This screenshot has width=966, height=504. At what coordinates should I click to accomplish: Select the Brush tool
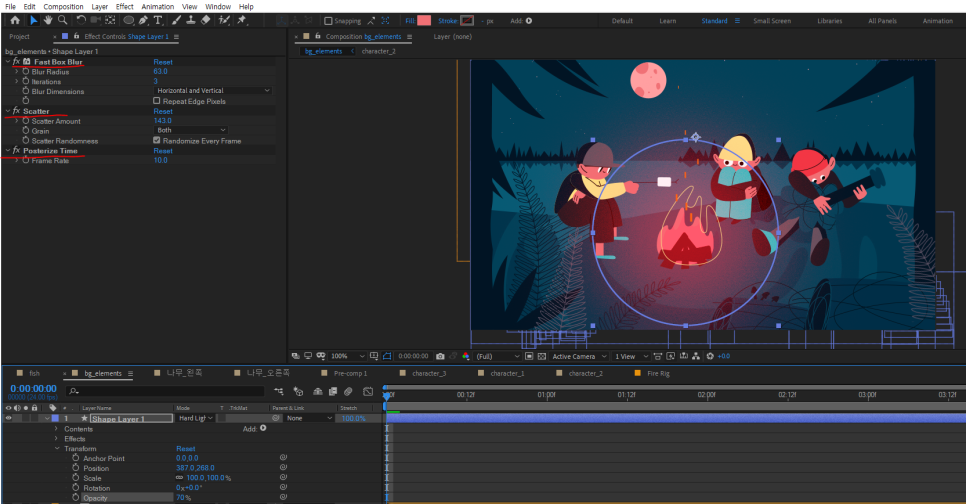tap(176, 20)
